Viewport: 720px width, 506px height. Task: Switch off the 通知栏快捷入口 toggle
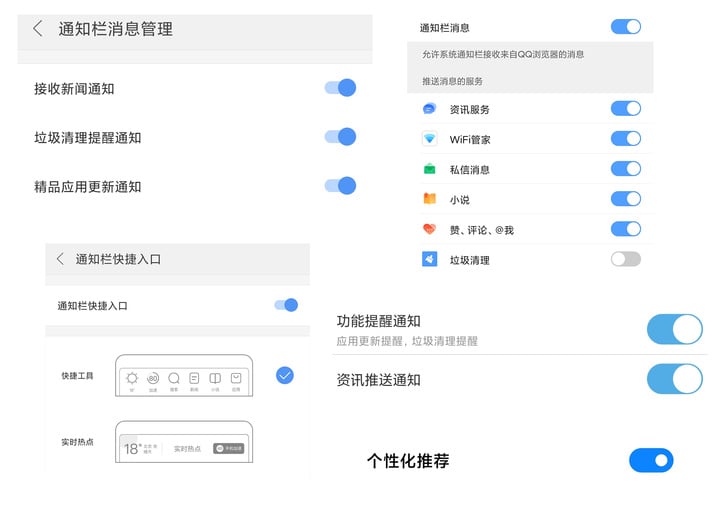pos(286,305)
